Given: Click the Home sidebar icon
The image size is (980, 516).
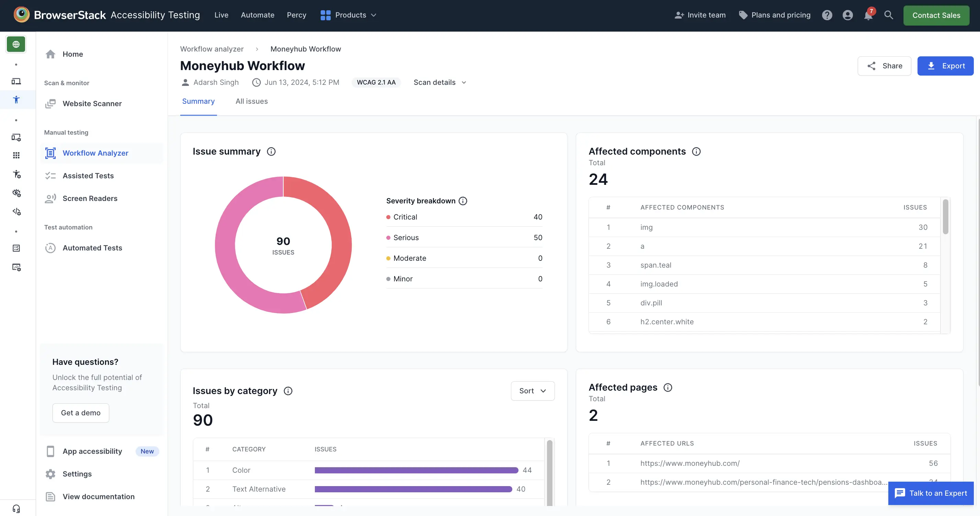Looking at the screenshot, I should 51,55.
